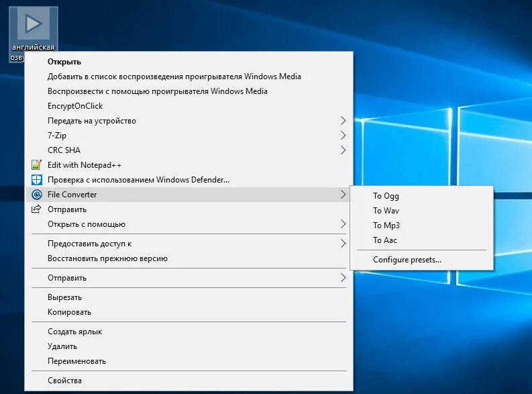Screen dimensions: 532x394
Task: Expand arrow beside Предоставить доступ к
Action: pos(343,244)
